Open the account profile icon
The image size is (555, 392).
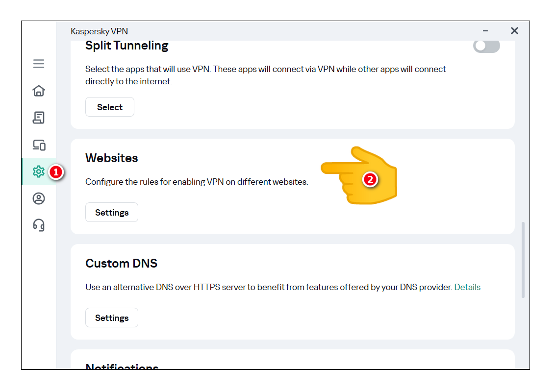[39, 198]
